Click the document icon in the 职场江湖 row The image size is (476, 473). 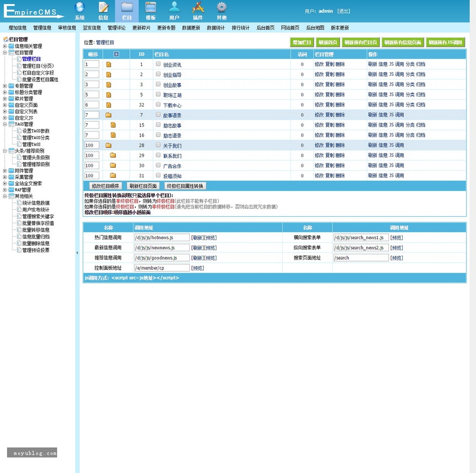click(x=109, y=95)
